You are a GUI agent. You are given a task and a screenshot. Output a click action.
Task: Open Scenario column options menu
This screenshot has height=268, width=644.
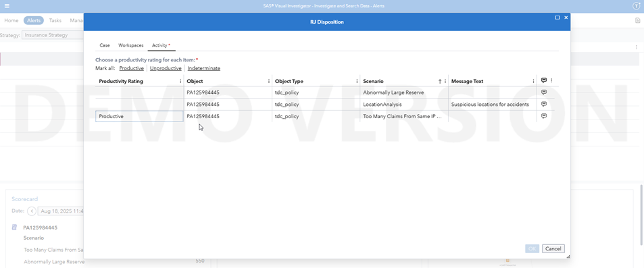pyautogui.click(x=445, y=81)
